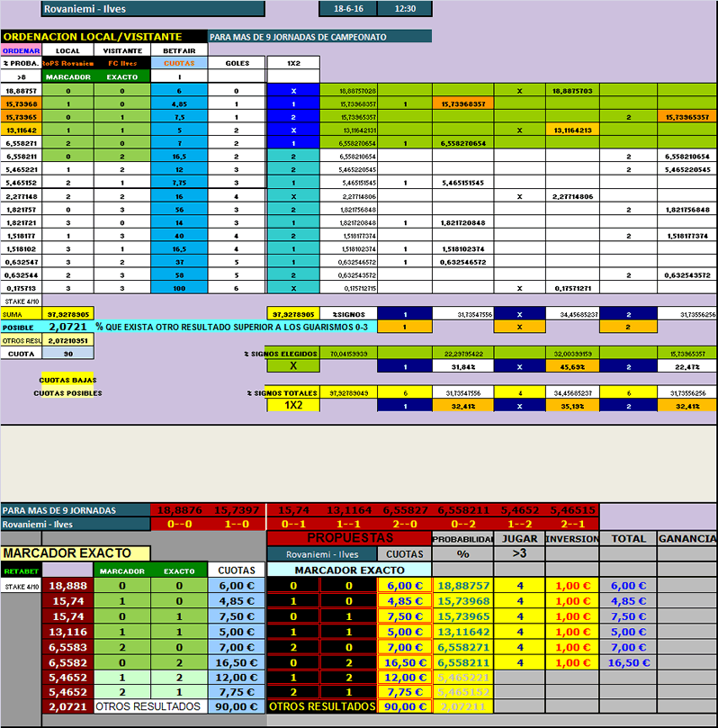The width and height of the screenshot is (718, 728).
Task: Select the dark red '6,5583' cell
Action: click(67, 647)
